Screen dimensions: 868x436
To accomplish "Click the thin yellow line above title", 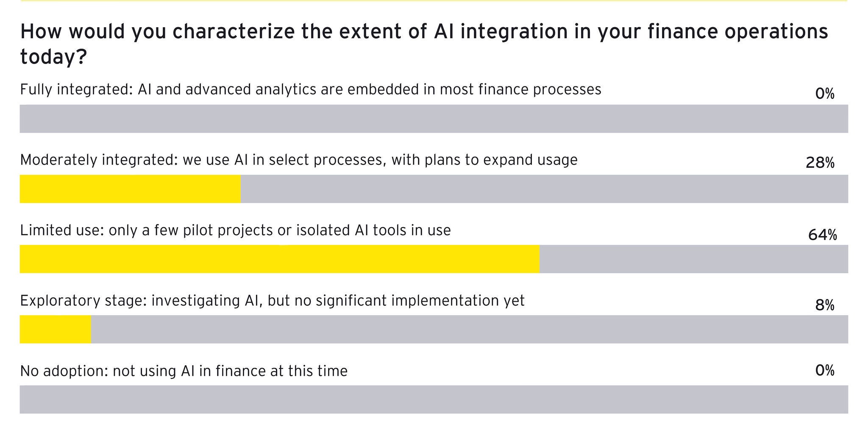I will point(434,1).
